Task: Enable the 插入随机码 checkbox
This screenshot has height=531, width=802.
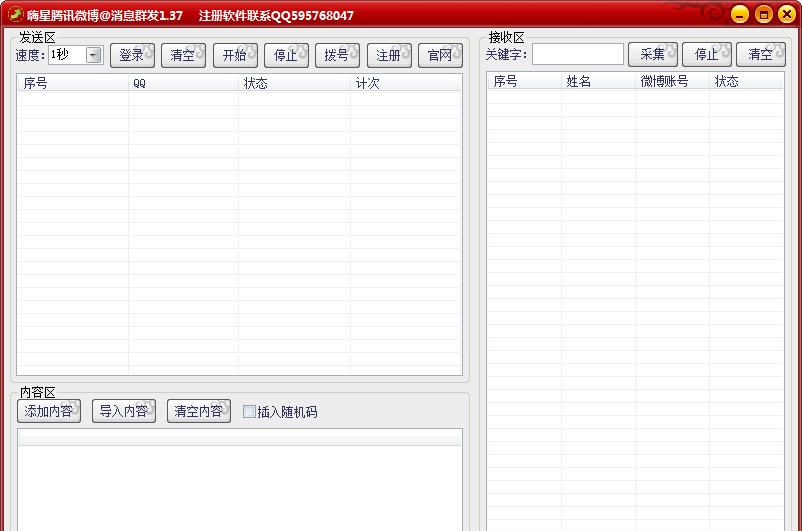Action: pos(249,411)
